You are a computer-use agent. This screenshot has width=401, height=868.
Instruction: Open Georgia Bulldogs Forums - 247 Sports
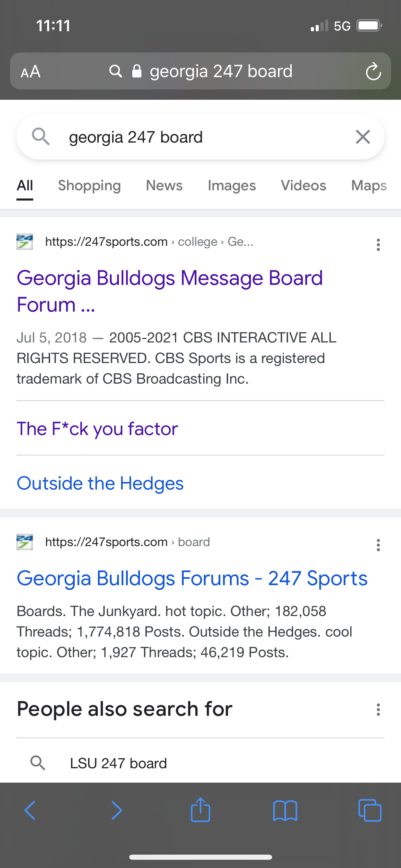point(192,578)
